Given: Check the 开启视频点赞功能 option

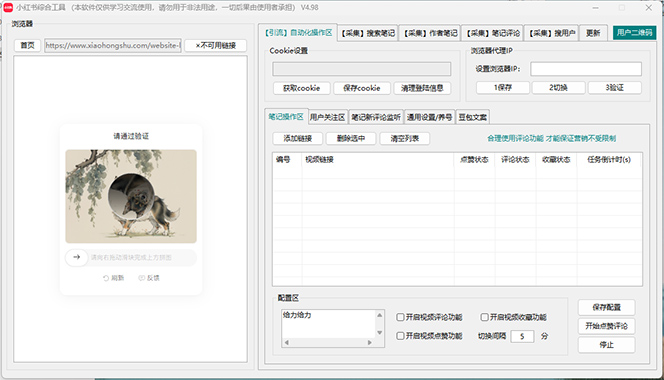Looking at the screenshot, I should (400, 336).
